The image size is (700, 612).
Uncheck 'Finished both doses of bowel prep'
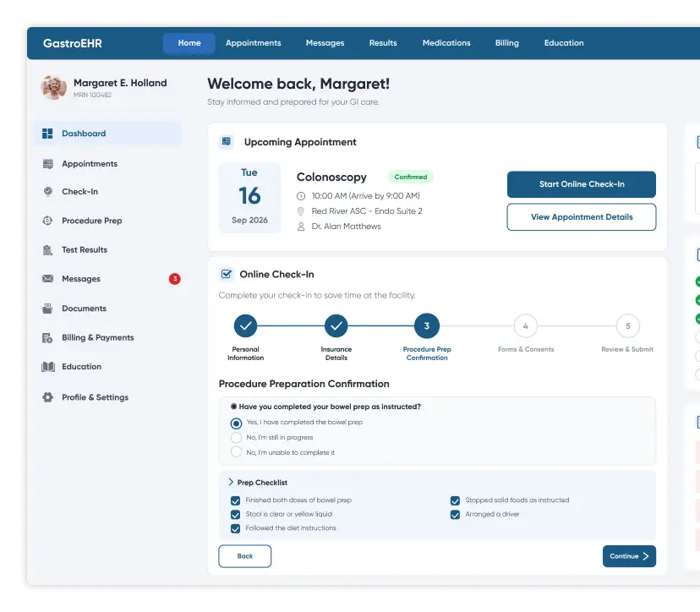click(235, 501)
